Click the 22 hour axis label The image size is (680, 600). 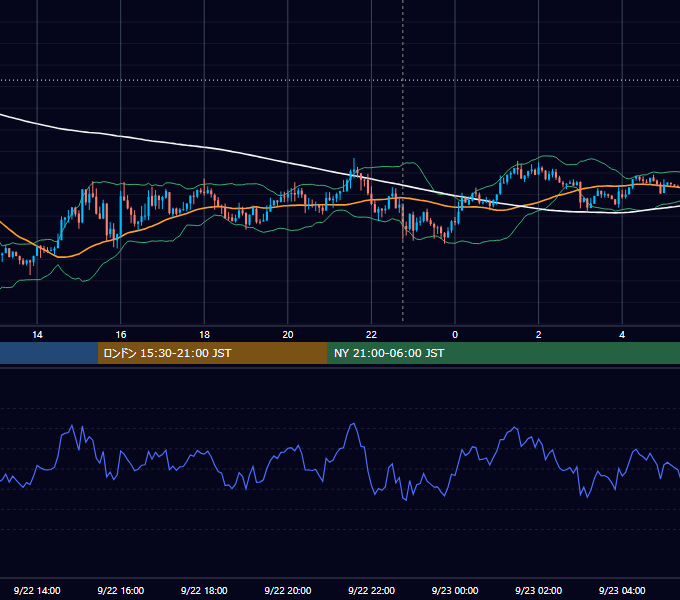371,335
